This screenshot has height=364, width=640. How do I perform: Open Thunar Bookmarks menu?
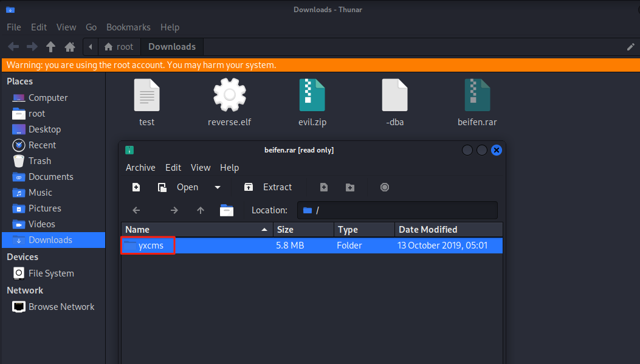128,27
